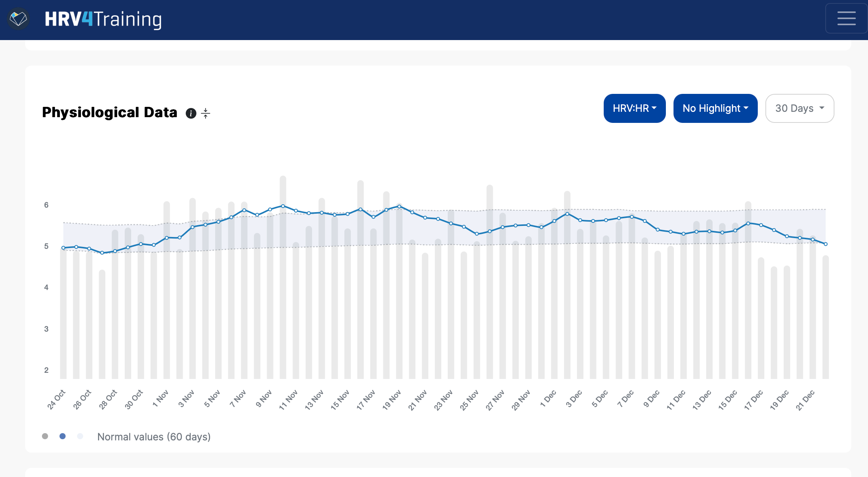
Task: Click the collapse chart icon next to info
Action: click(206, 113)
